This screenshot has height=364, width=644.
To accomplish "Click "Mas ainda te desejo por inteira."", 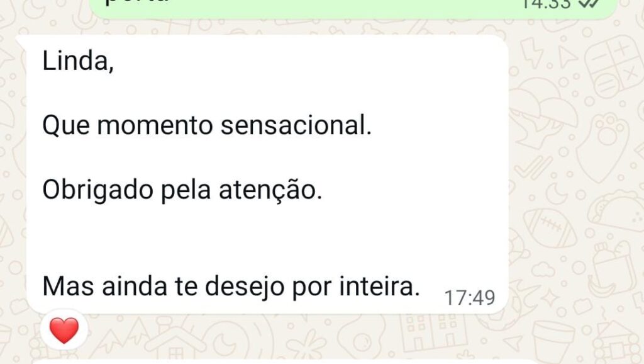I will click(230, 287).
